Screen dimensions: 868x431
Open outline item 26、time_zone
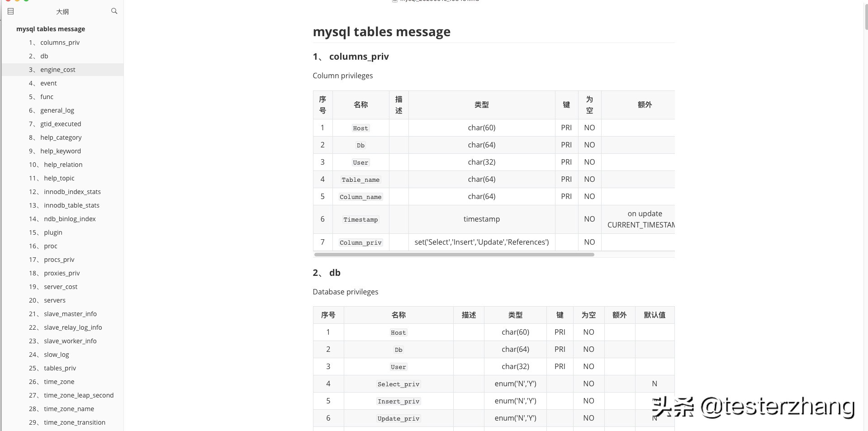click(x=52, y=382)
